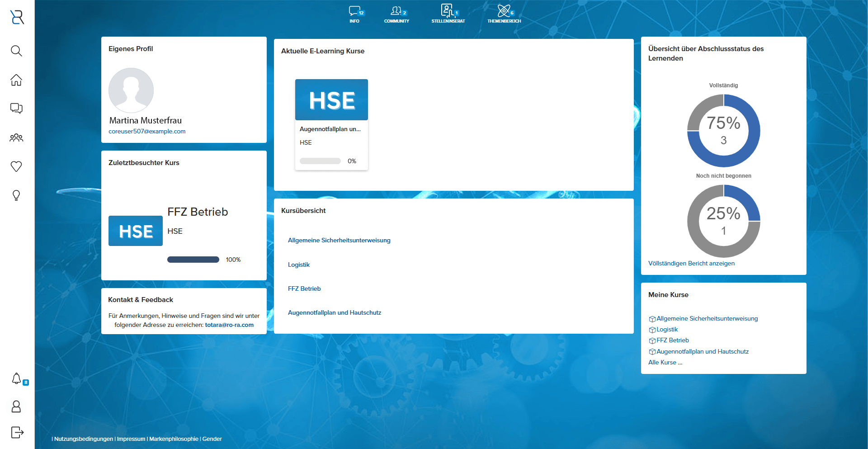The width and height of the screenshot is (868, 449).
Task: Open Völlständigen Bericht anzeigen link
Action: click(691, 264)
